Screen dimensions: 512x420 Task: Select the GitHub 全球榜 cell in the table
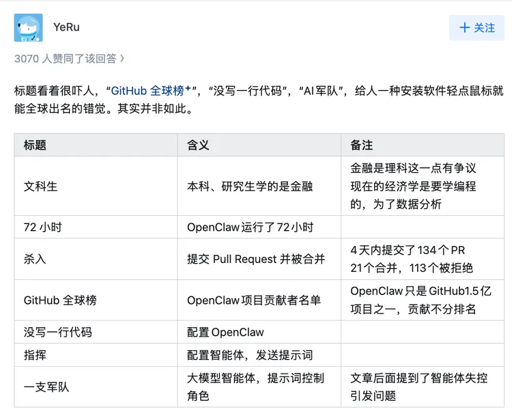60,300
